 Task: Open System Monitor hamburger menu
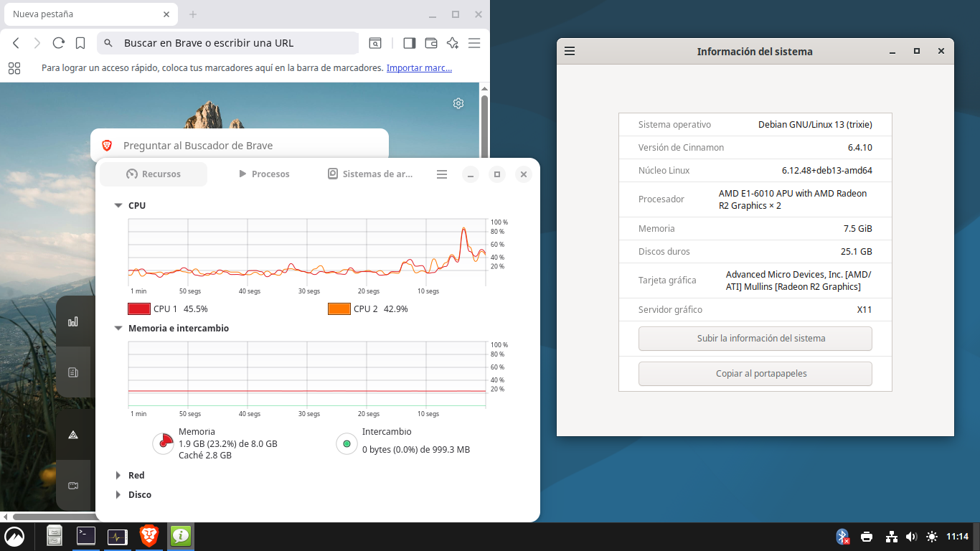pyautogui.click(x=442, y=174)
